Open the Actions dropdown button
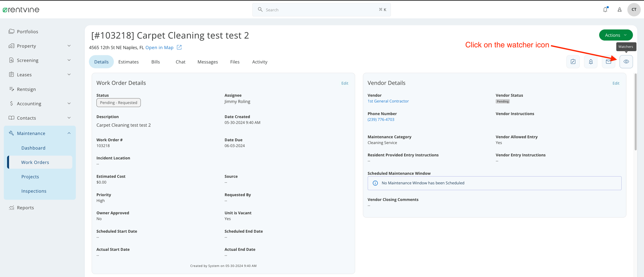644x277 pixels. pyautogui.click(x=616, y=35)
